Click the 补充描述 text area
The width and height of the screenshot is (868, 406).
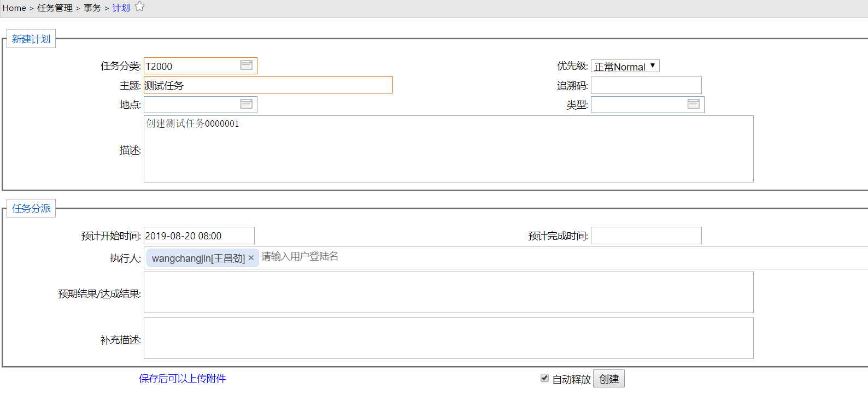click(x=449, y=338)
